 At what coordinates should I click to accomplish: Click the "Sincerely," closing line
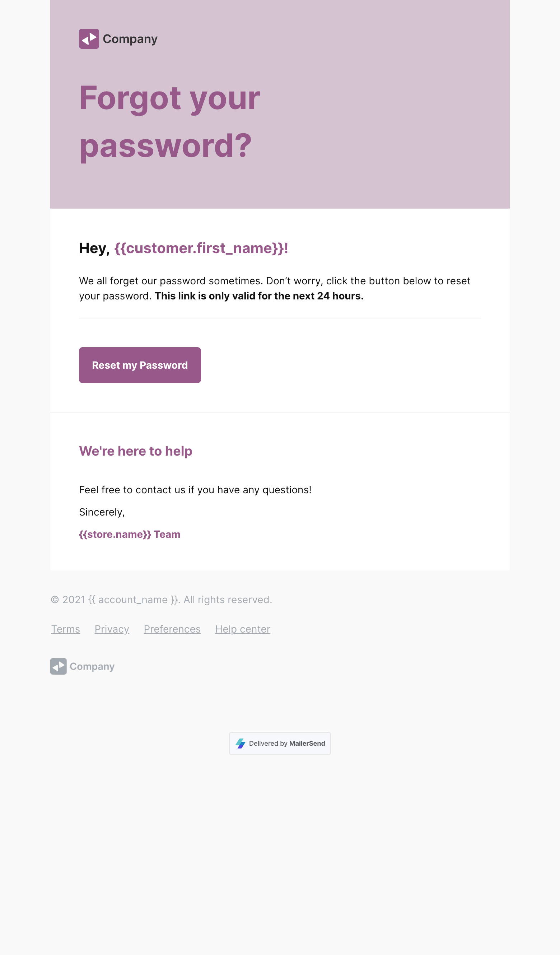(102, 512)
